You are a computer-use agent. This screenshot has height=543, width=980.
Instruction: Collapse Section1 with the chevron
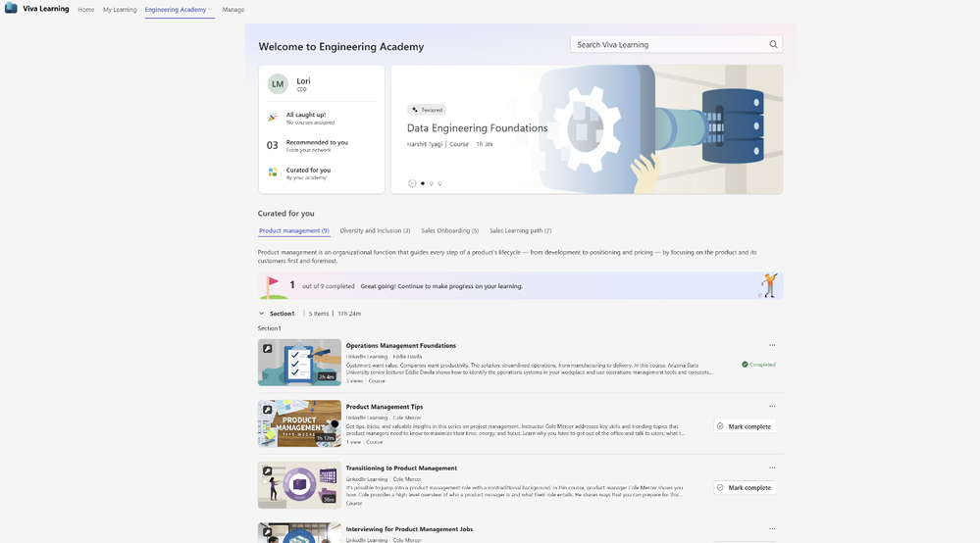261,314
